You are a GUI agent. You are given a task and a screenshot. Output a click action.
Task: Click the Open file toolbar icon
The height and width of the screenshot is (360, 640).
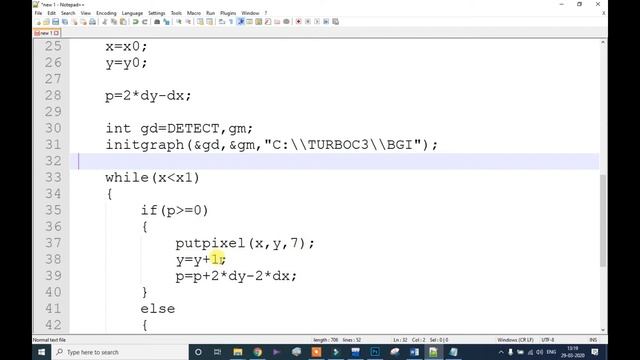pos(46,22)
